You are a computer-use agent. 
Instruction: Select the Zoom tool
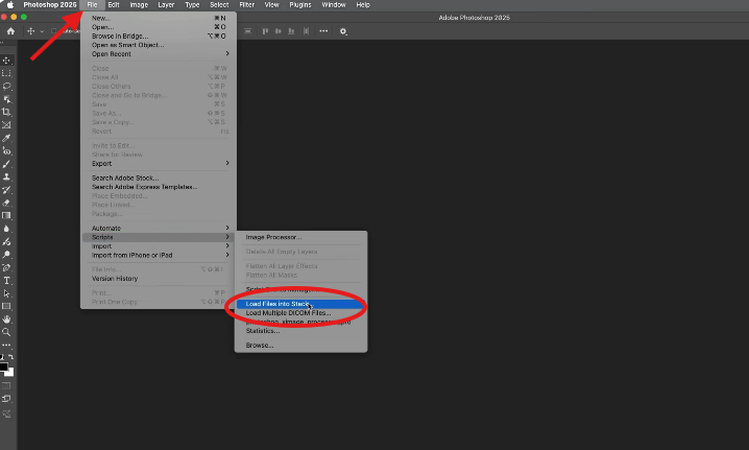[7, 332]
